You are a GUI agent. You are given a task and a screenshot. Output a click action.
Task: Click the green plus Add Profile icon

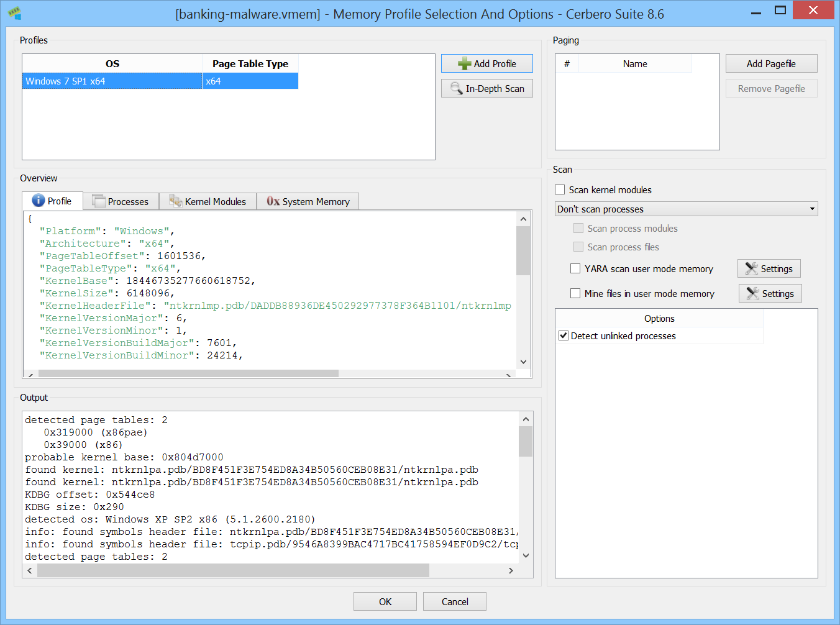[x=464, y=63]
